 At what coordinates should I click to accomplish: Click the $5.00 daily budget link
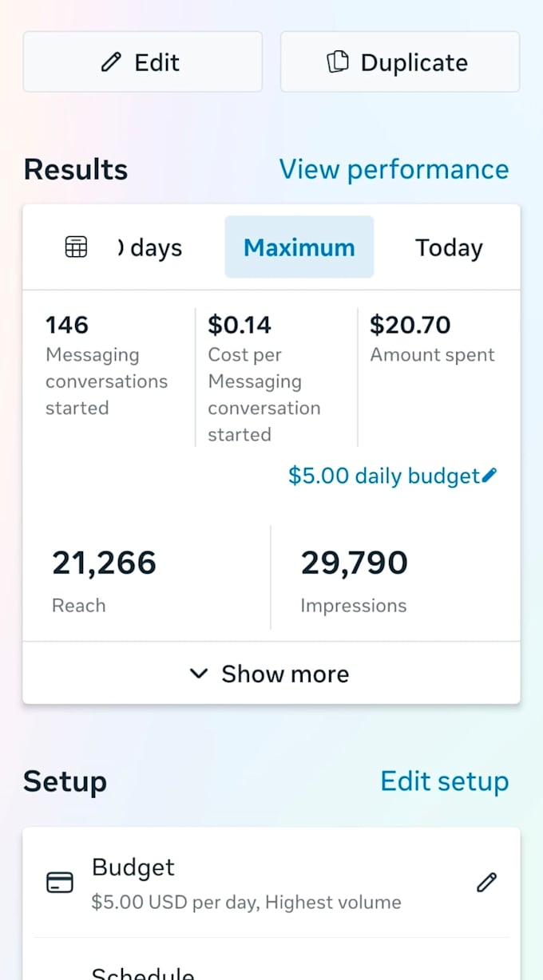pyautogui.click(x=384, y=476)
